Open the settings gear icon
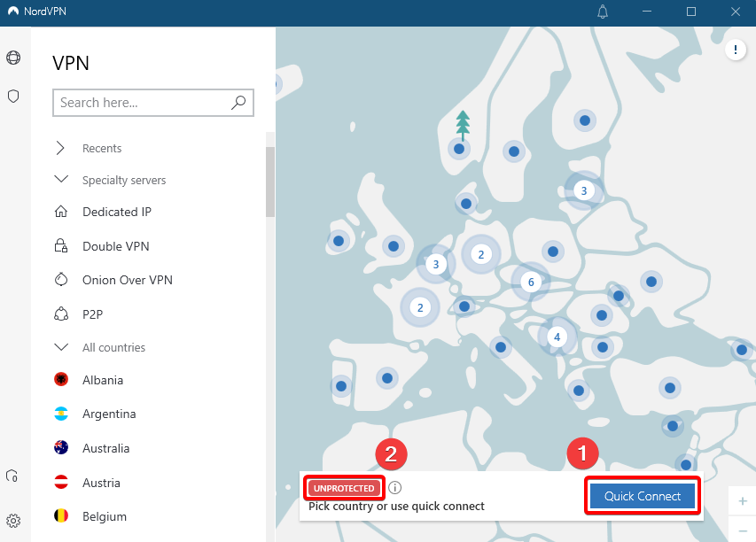Screen dimensions: 756x542 (13, 520)
